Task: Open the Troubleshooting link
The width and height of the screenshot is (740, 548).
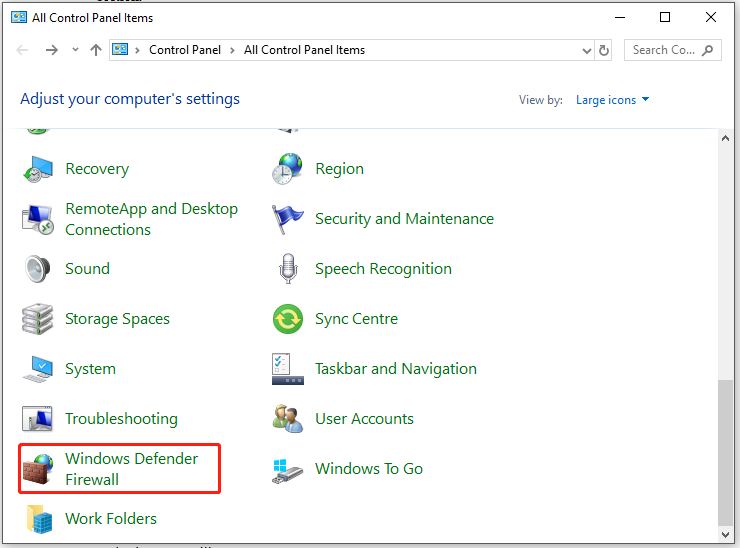Action: coord(121,419)
